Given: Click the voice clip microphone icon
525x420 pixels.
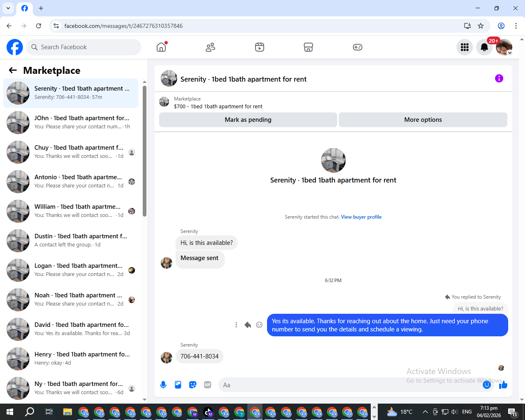Looking at the screenshot, I should pos(163,385).
